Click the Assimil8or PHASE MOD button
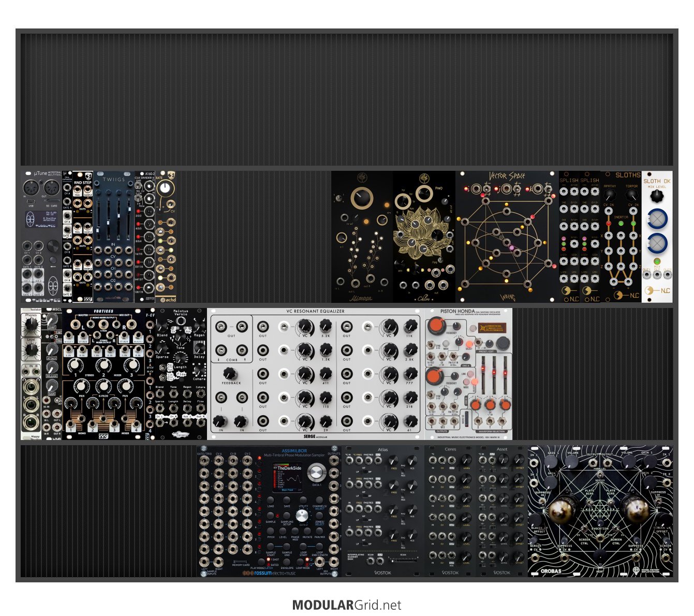Image resolution: width=694 pixels, height=616 pixels. click(295, 531)
